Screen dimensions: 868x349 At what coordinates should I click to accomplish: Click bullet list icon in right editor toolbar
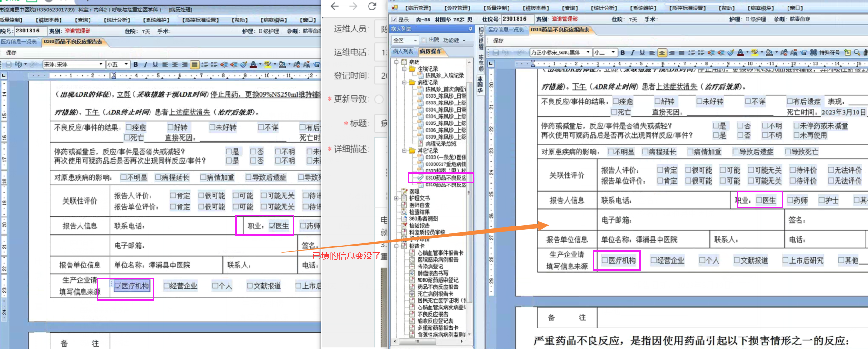pyautogui.click(x=701, y=52)
